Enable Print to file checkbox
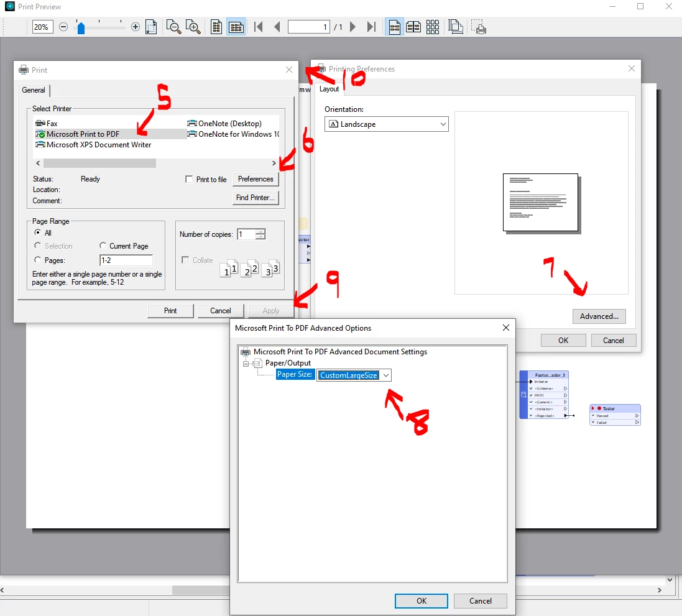This screenshot has width=682, height=616. point(189,179)
